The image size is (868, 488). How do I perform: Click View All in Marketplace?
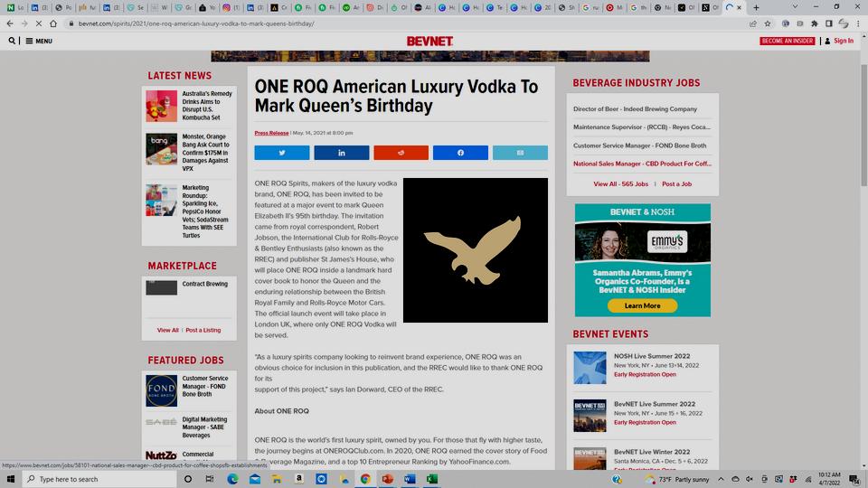coord(168,331)
